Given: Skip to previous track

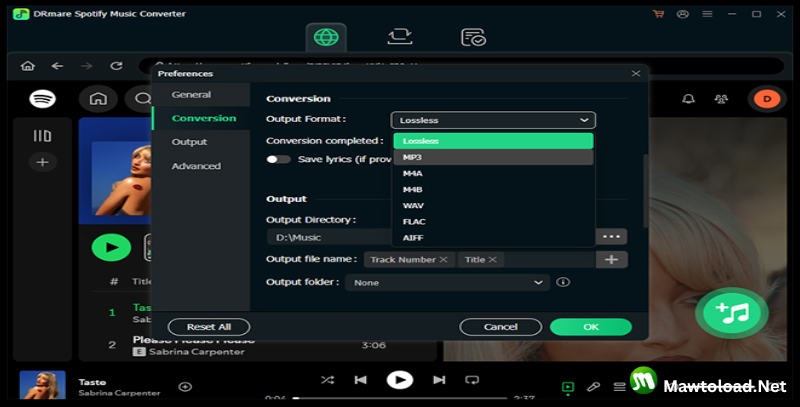Looking at the screenshot, I should pos(361,380).
